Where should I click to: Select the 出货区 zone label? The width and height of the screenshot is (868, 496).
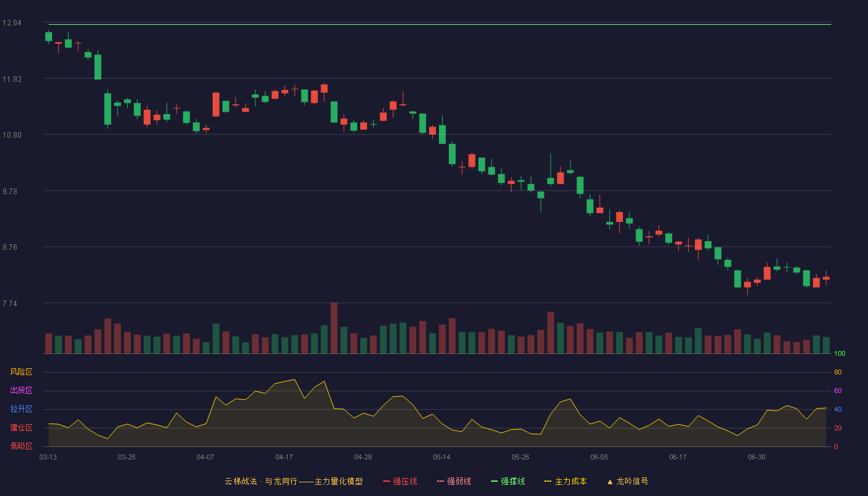coord(21,391)
